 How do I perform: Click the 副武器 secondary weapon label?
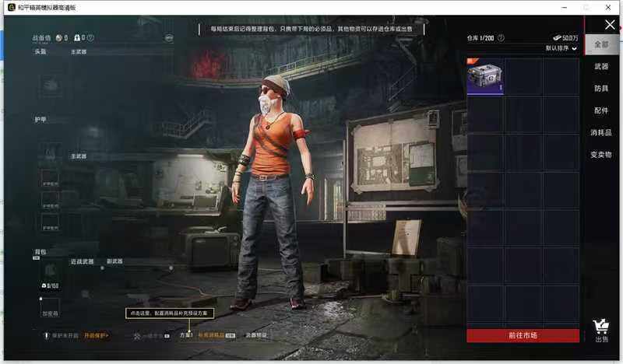coord(114,261)
